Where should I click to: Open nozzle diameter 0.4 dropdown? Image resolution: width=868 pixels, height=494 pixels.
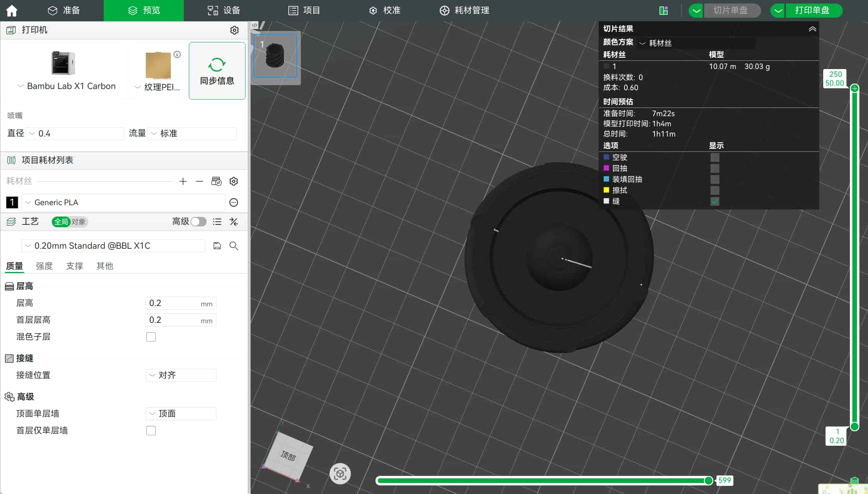pyautogui.click(x=75, y=133)
